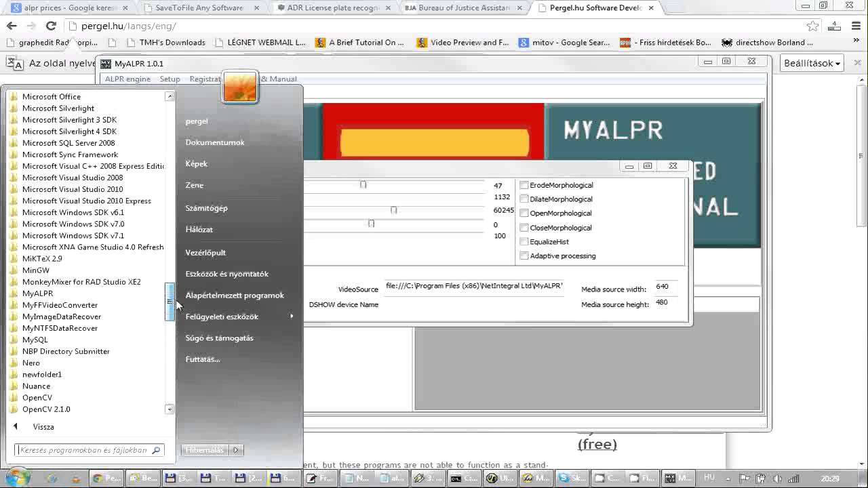
Task: Click the programs list scroll-up arrow
Action: [x=170, y=96]
